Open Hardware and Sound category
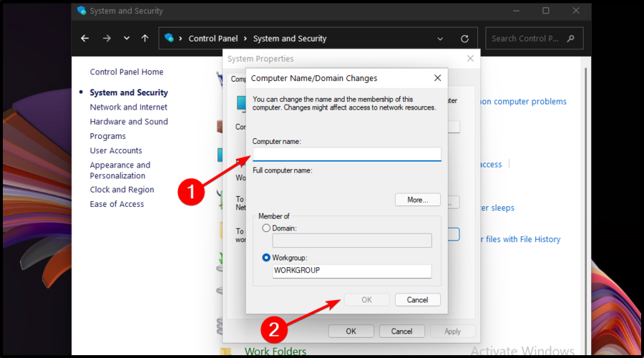The width and height of the screenshot is (644, 358). (x=129, y=122)
